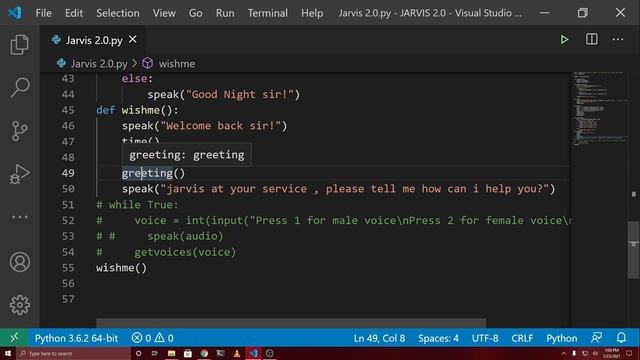Viewport: 640px width, 360px height.
Task: Open the Edit menu
Action: (74, 13)
